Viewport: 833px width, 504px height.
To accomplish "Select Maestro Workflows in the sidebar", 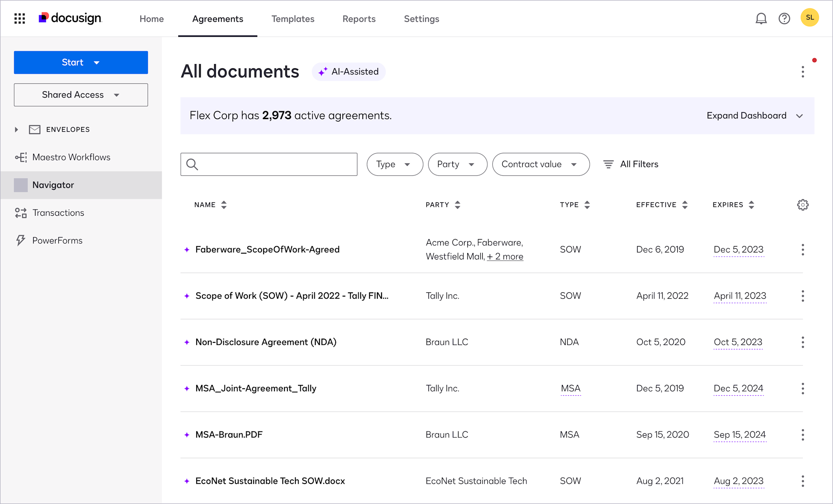I will click(71, 157).
